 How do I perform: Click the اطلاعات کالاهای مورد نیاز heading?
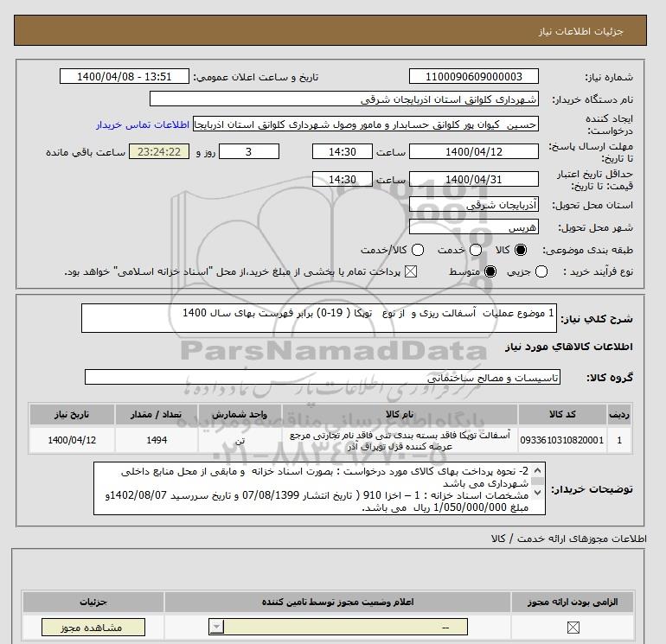tap(569, 347)
